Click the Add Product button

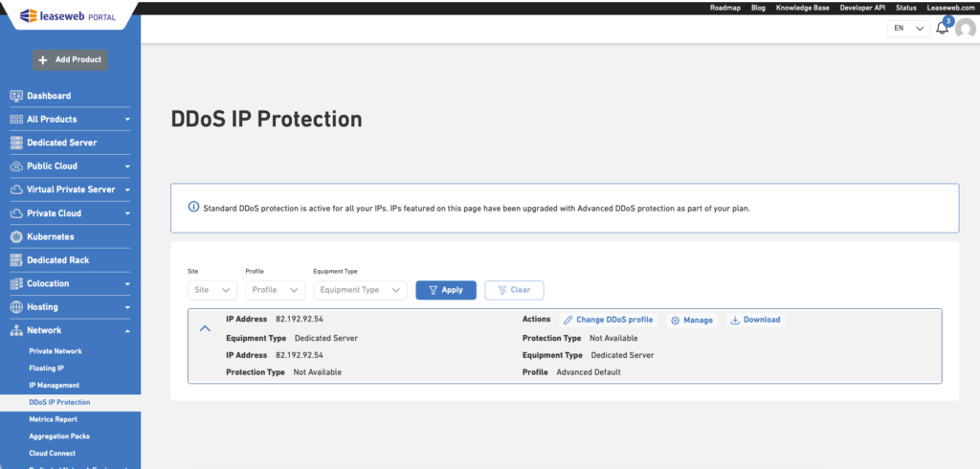click(x=71, y=59)
